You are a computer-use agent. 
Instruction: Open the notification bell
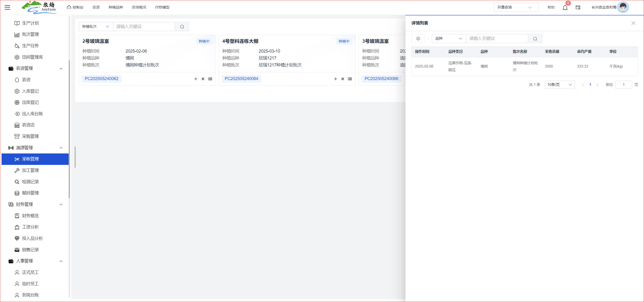click(565, 8)
